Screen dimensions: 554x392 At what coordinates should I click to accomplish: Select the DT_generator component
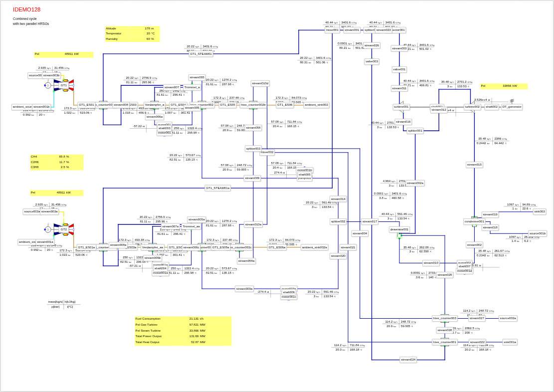512,107
